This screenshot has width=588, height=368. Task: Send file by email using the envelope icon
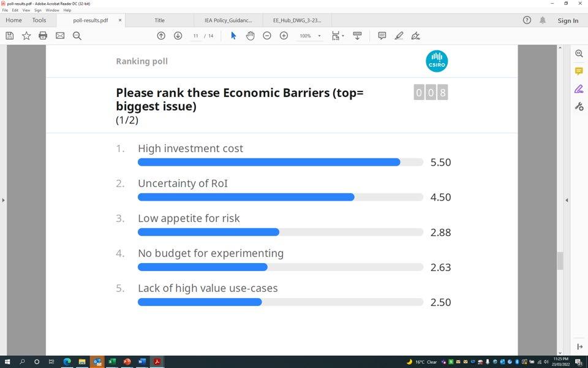tap(60, 36)
